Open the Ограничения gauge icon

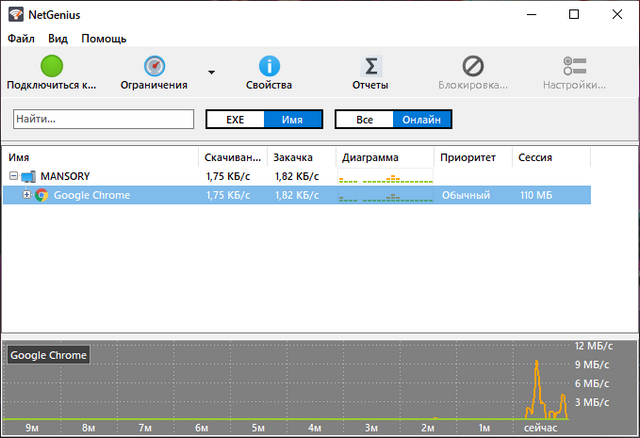(154, 66)
